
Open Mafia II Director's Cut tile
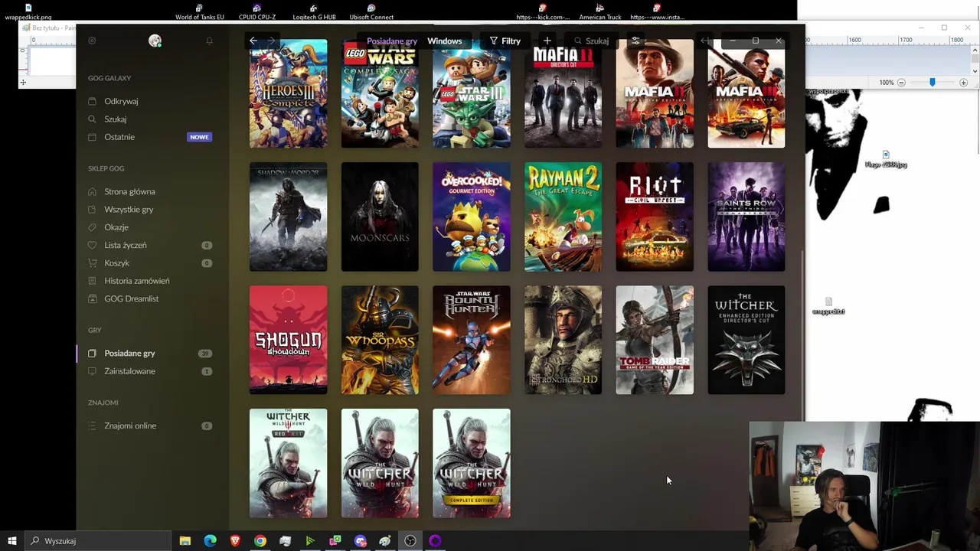(563, 93)
